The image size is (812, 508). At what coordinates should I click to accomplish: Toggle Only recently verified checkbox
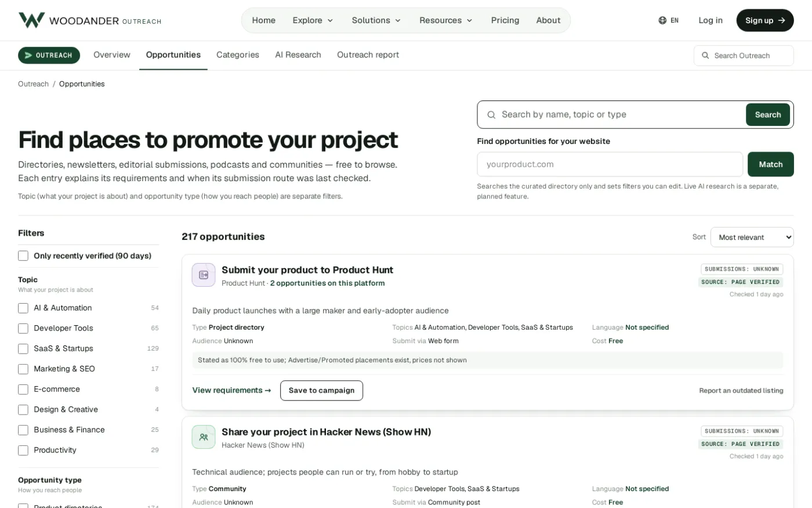coord(23,256)
